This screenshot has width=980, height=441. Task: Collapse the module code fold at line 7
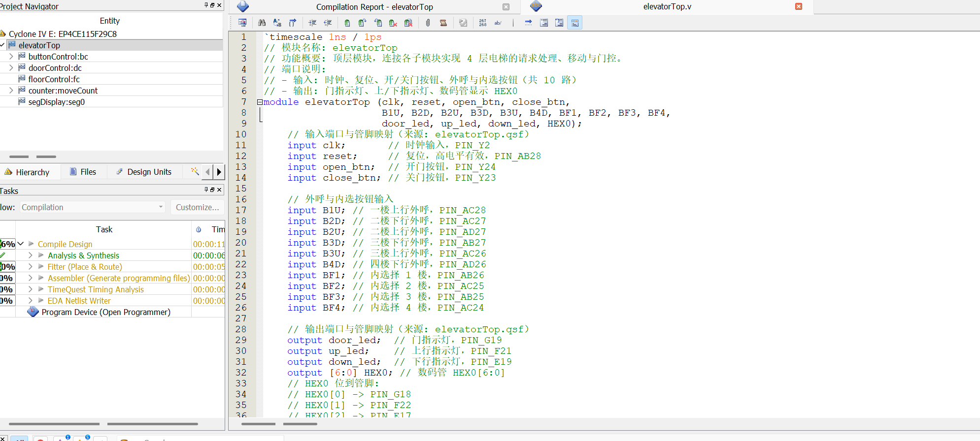click(260, 102)
